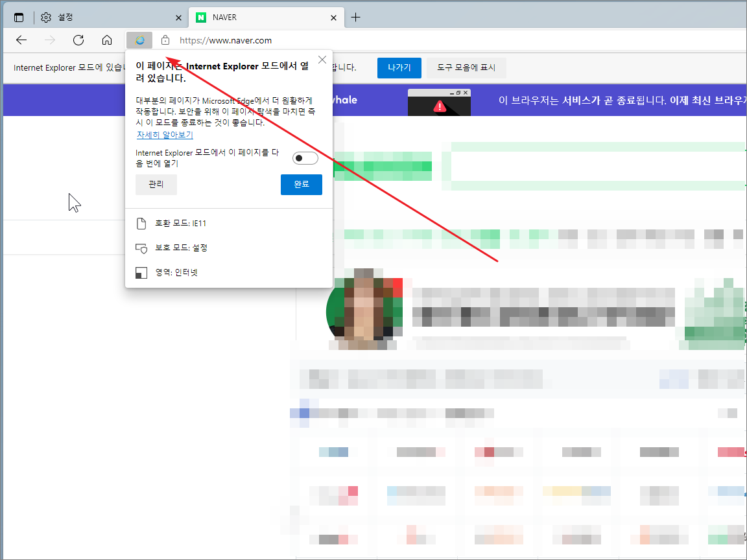Open a new browser tab
Screen dimensions: 747x560
coord(355,17)
